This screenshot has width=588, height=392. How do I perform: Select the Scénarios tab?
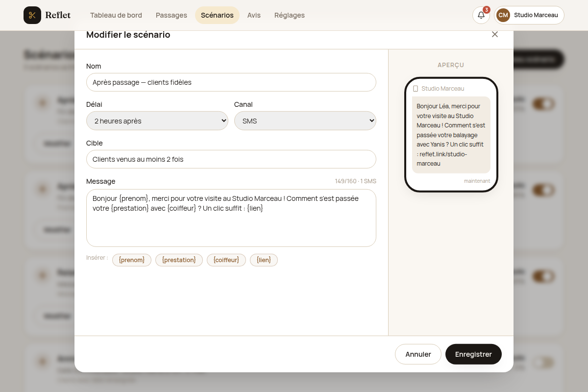coord(217,15)
